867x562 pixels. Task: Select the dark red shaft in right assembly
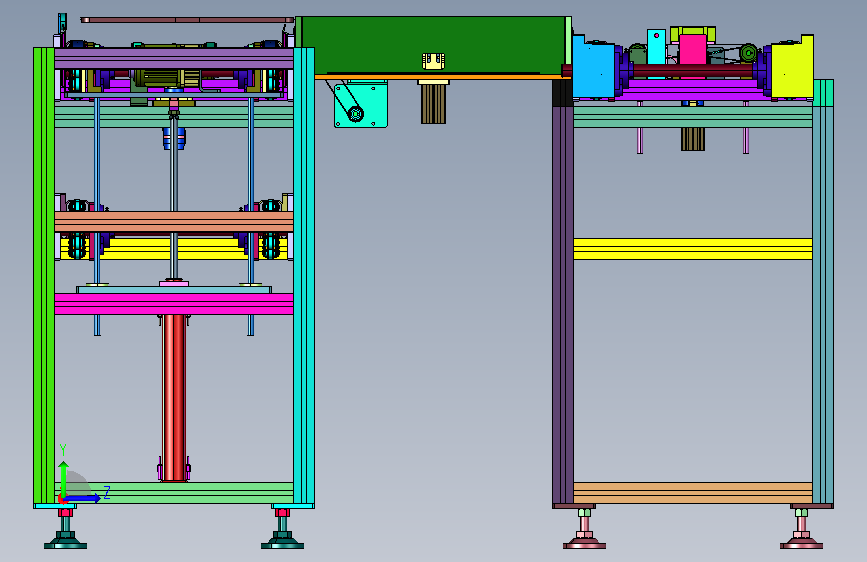691,71
